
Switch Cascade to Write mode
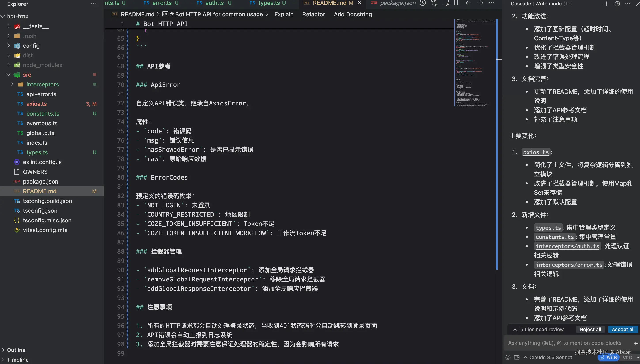point(609,357)
